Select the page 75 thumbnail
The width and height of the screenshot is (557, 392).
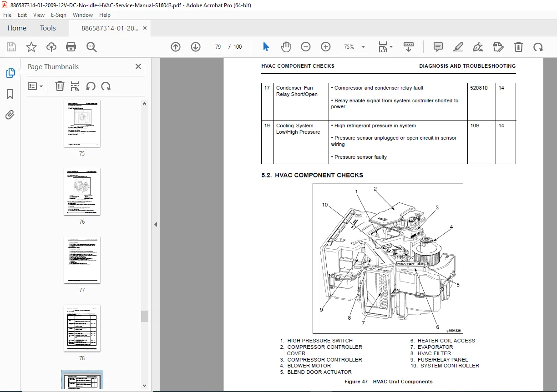(x=82, y=124)
